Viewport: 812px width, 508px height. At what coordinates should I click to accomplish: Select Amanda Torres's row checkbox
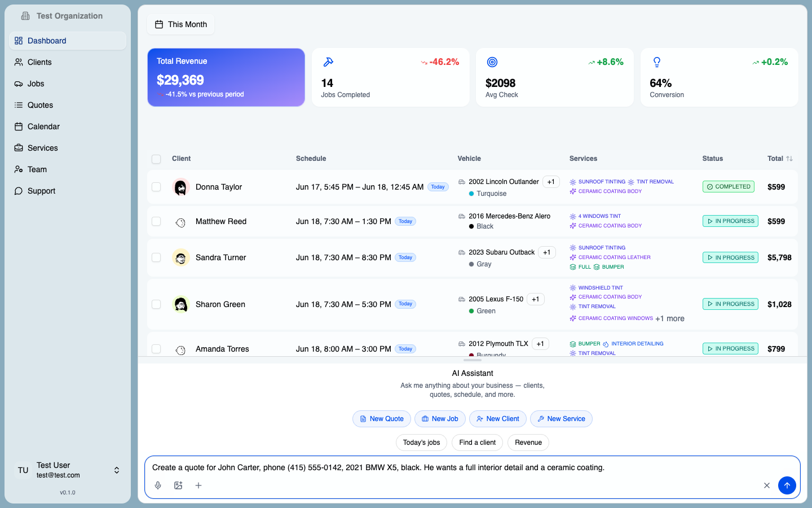click(x=156, y=349)
